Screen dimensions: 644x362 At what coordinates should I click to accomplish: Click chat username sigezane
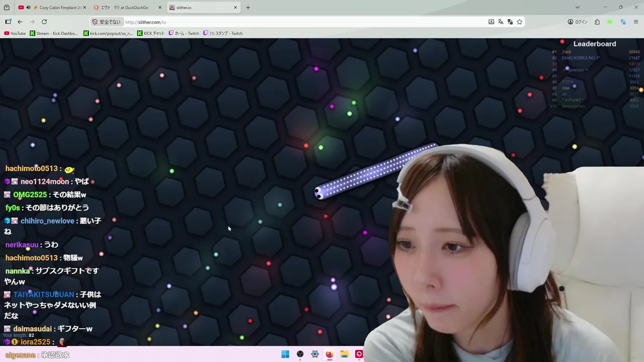20,355
